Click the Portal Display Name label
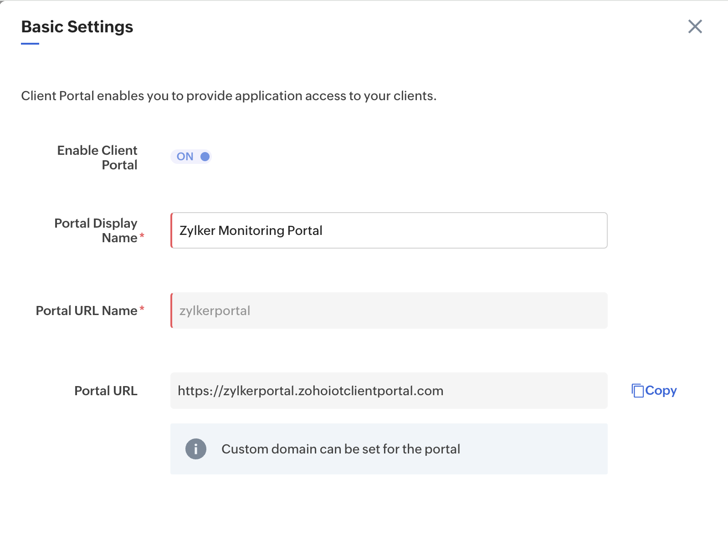Screen dimensions: 728x560 [x=96, y=230]
